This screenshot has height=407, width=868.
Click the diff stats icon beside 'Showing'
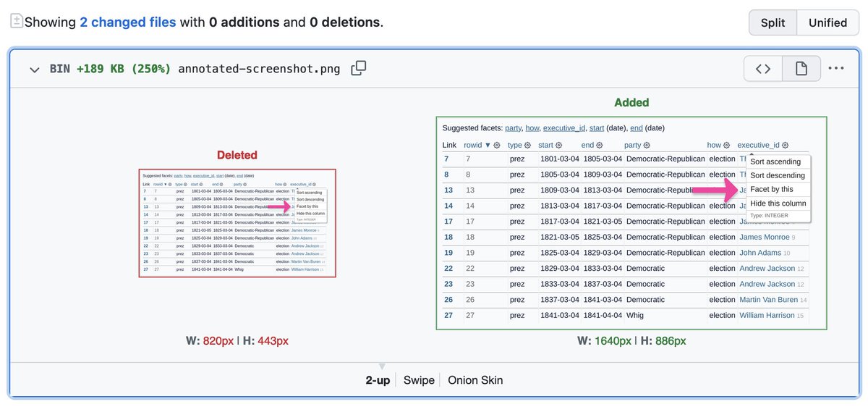pyautogui.click(x=16, y=21)
